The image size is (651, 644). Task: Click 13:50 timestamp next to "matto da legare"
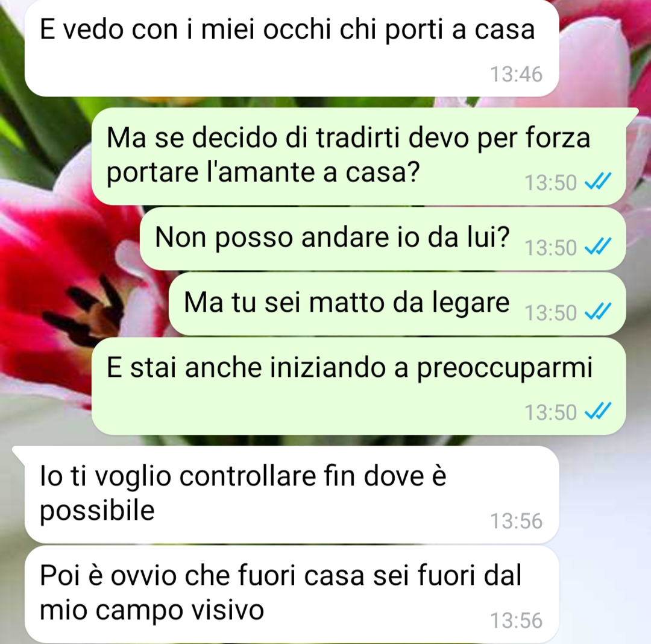point(550,313)
